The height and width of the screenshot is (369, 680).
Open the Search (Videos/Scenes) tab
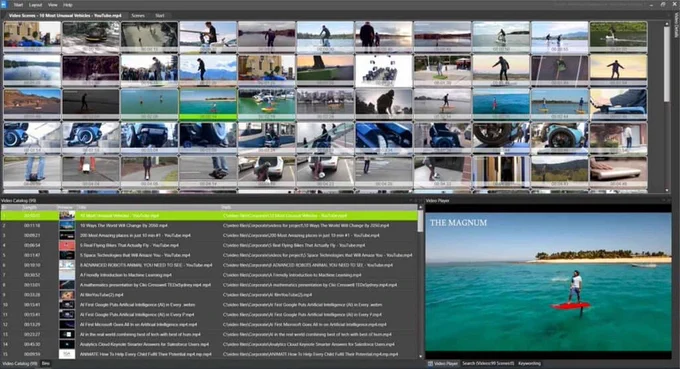488,364
